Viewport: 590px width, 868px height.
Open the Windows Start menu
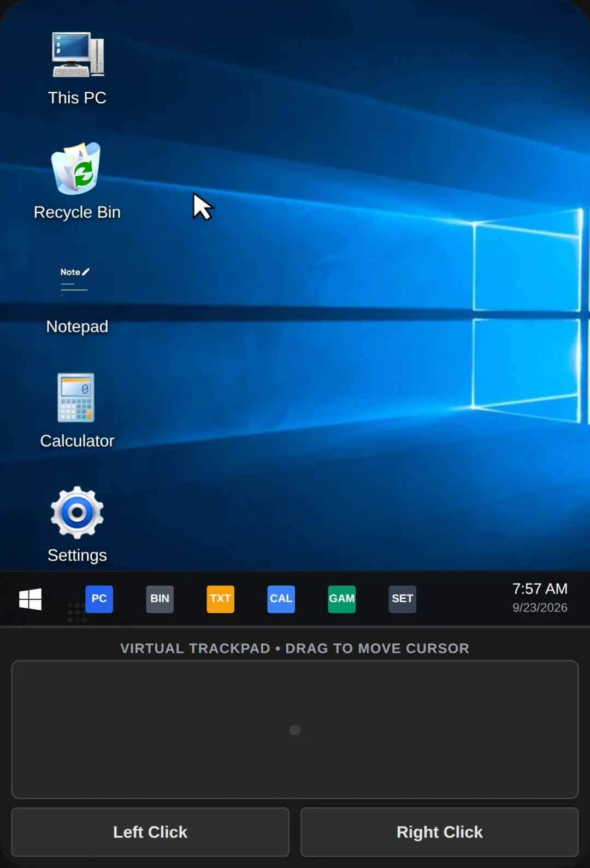coord(30,599)
